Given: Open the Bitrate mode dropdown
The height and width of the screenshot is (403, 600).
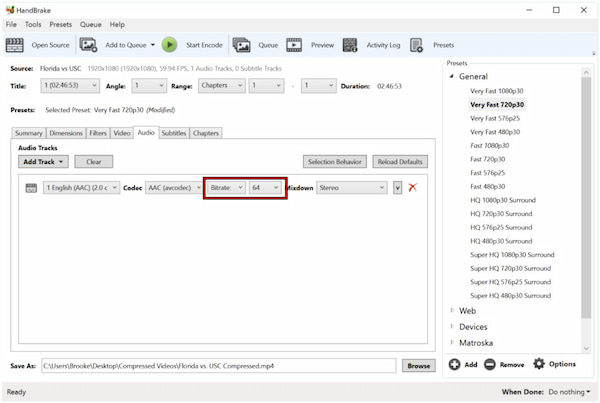Looking at the screenshot, I should (226, 188).
